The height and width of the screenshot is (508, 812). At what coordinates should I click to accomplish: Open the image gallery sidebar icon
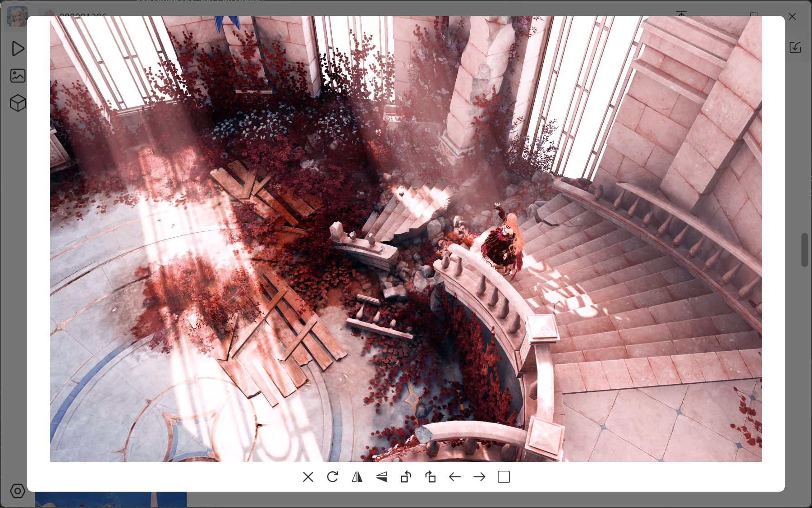[18, 76]
